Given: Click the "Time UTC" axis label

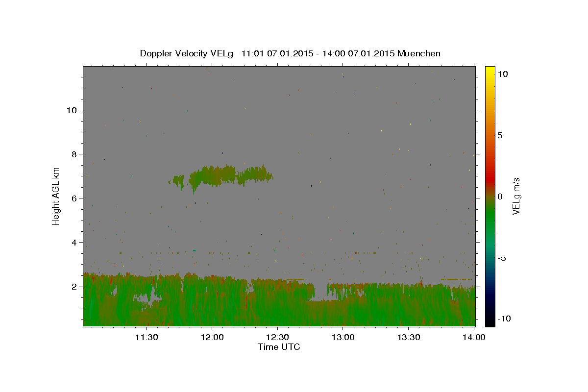Looking at the screenshot, I should pos(279,347).
